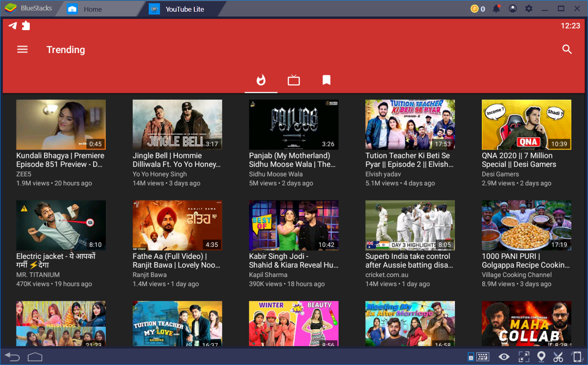588x365 pixels.
Task: Click the rotate device icon
Action: point(577,357)
